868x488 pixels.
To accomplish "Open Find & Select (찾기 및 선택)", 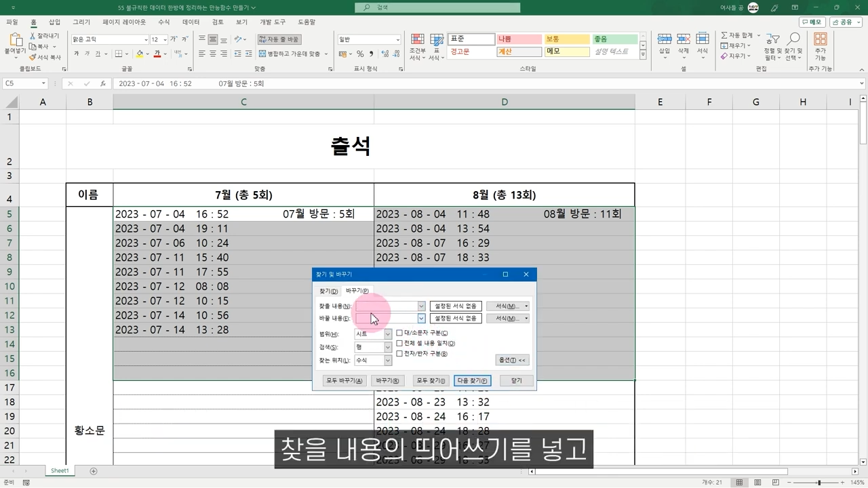I will point(793,47).
